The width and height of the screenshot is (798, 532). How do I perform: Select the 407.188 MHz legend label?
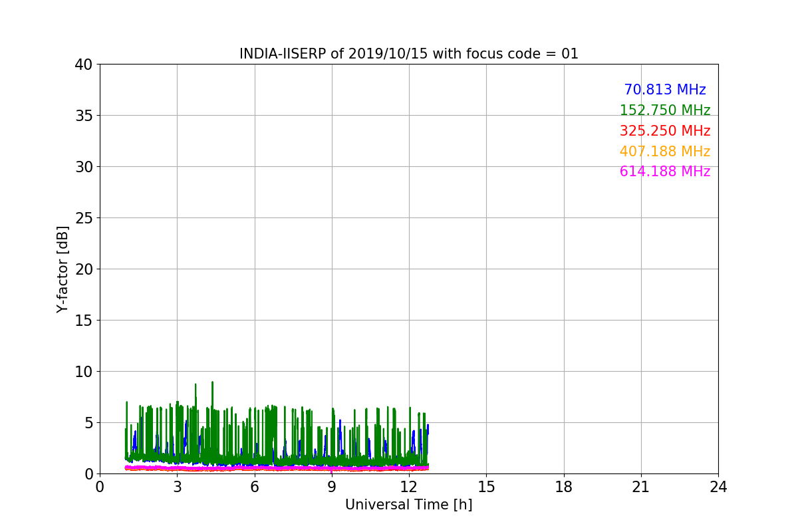pyautogui.click(x=665, y=152)
